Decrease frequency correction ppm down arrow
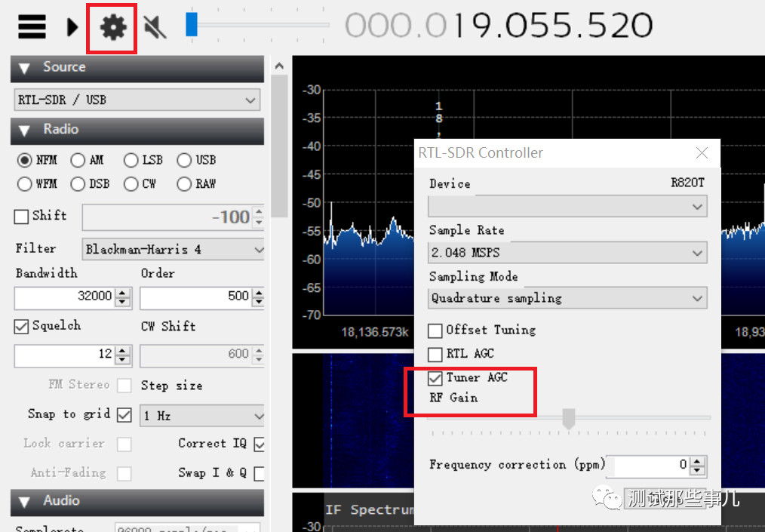 point(698,471)
